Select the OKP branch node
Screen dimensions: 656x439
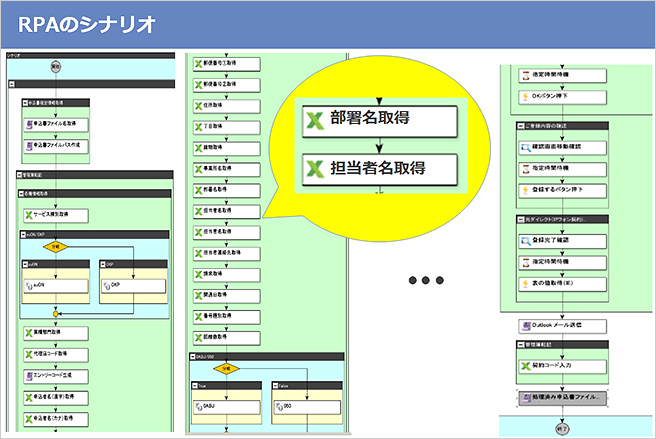click(x=129, y=284)
